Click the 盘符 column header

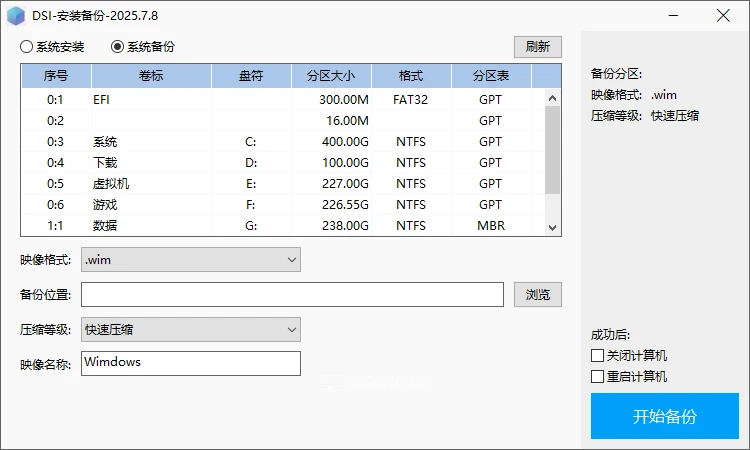pos(251,76)
